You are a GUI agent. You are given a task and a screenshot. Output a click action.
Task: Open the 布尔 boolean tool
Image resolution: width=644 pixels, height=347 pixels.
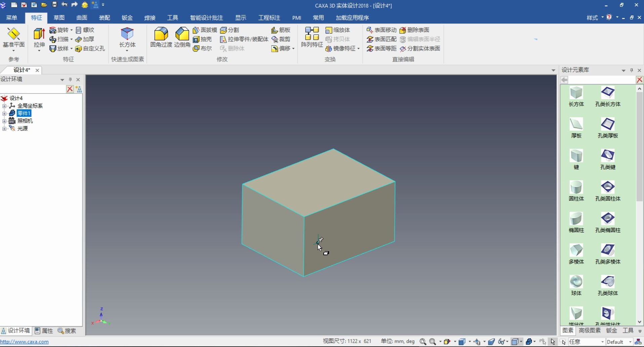click(x=202, y=48)
